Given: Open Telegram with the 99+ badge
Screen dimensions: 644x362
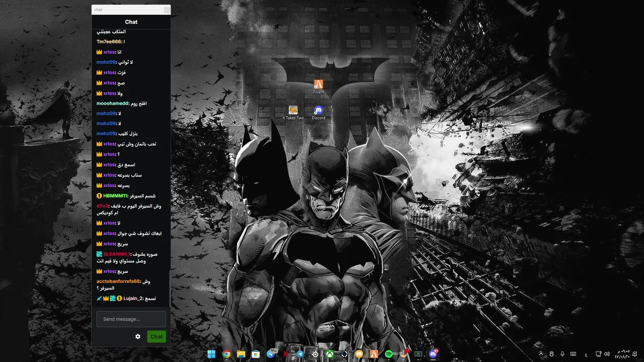Looking at the screenshot, I should 271,354.
